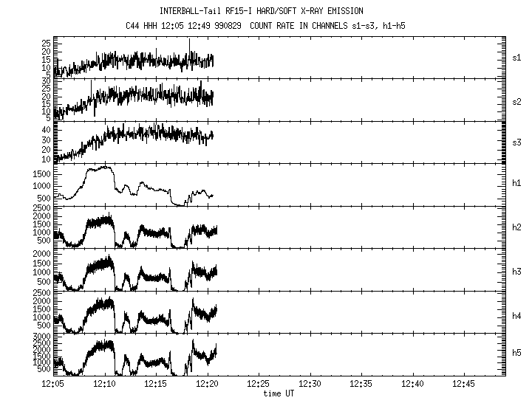Click the 12:45 time axis tick label
The width and height of the screenshot is (532, 406).
coord(464,385)
